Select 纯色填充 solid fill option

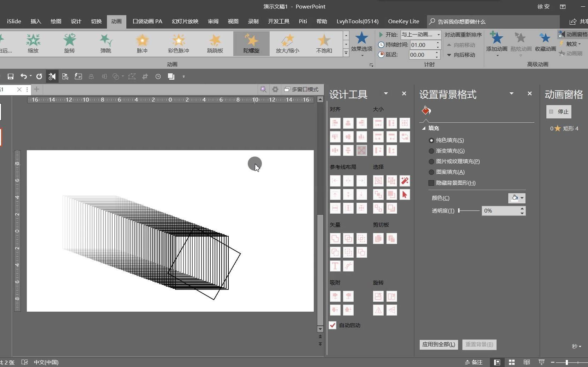446,140
